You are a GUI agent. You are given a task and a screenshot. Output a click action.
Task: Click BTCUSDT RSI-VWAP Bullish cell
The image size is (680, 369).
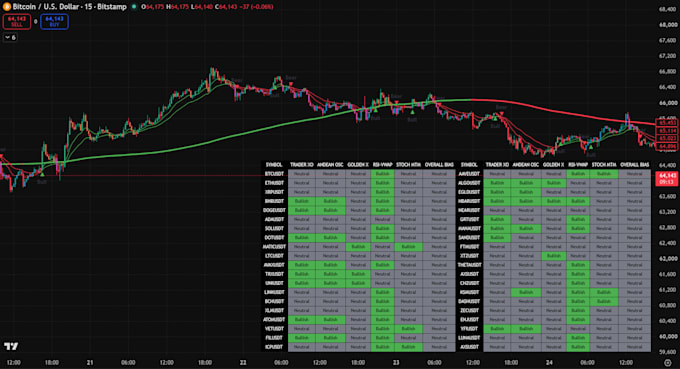pyautogui.click(x=382, y=174)
